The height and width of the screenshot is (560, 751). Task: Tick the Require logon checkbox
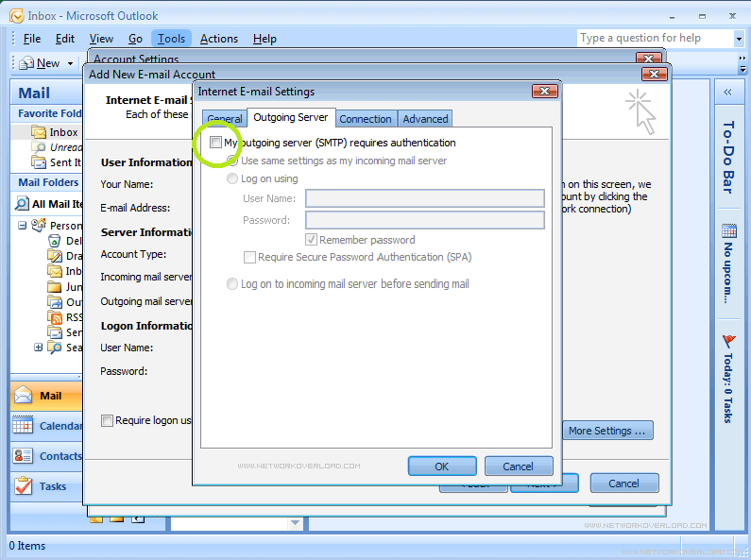click(x=108, y=420)
